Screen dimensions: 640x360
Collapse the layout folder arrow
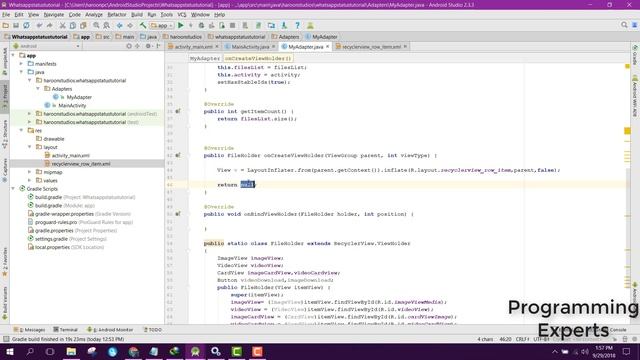coord(29,147)
